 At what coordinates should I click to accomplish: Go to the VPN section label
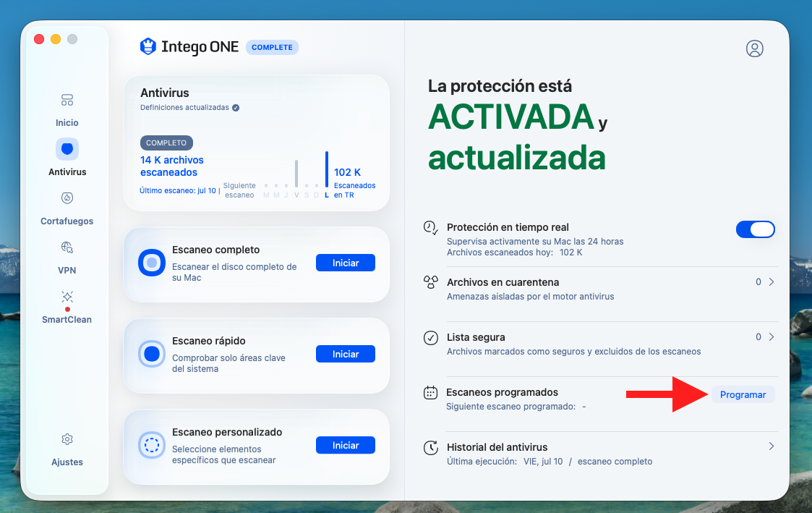click(67, 271)
